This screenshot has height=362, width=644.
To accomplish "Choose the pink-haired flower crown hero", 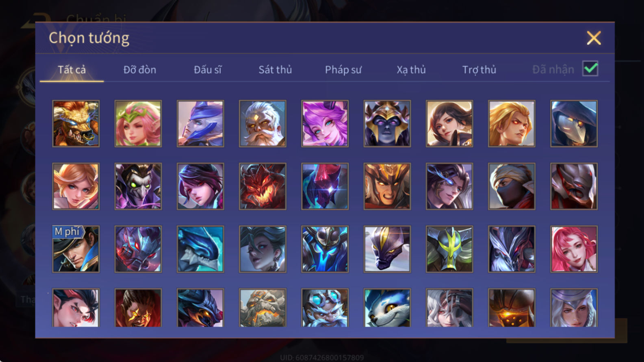I will [138, 123].
